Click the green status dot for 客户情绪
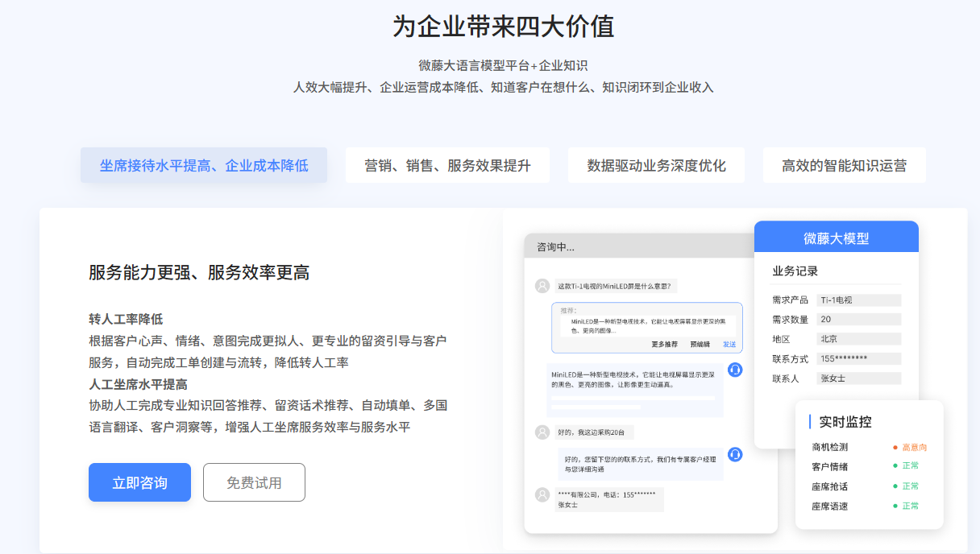 [895, 466]
